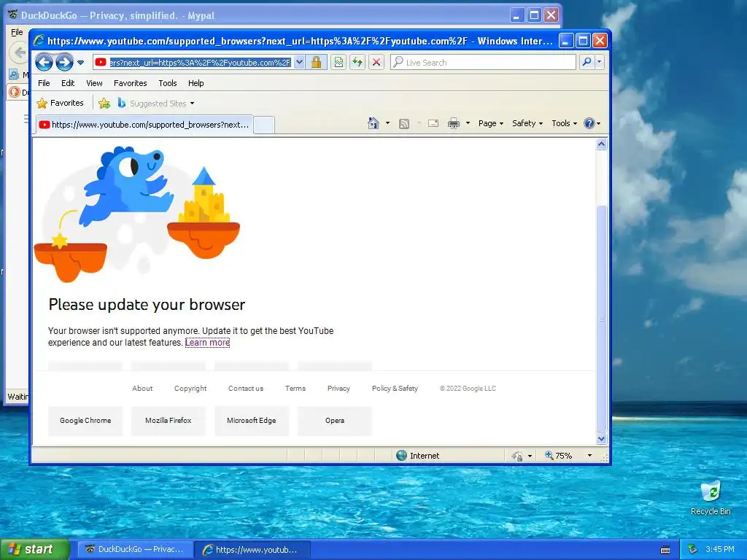Open Favorites Center star button
Viewport: 747px width, 560px height.
(61, 103)
